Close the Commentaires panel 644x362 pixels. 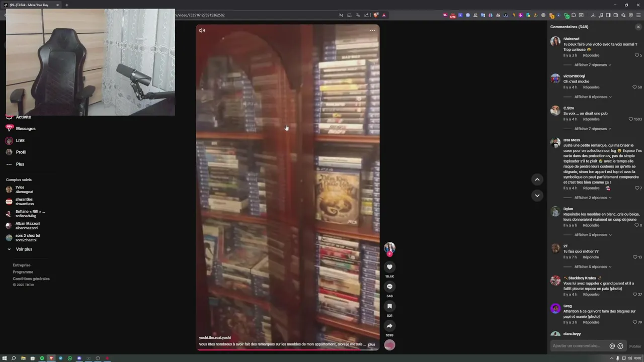[x=638, y=27]
